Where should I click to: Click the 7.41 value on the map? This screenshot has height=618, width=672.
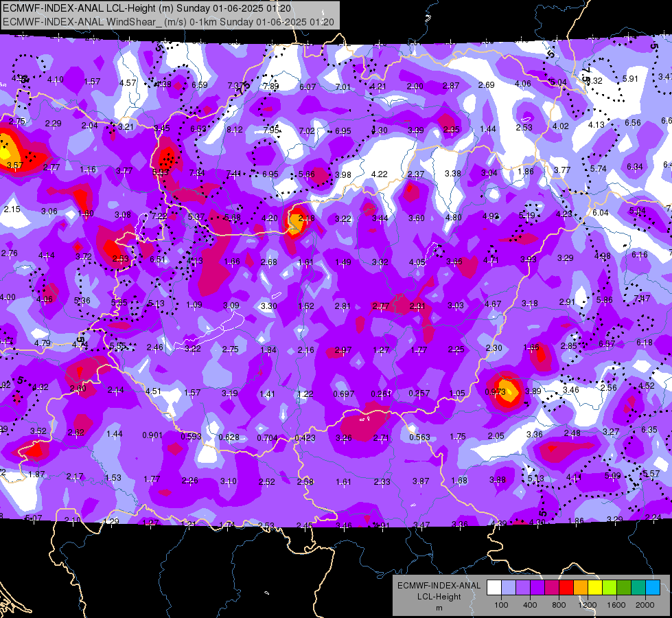click(233, 173)
